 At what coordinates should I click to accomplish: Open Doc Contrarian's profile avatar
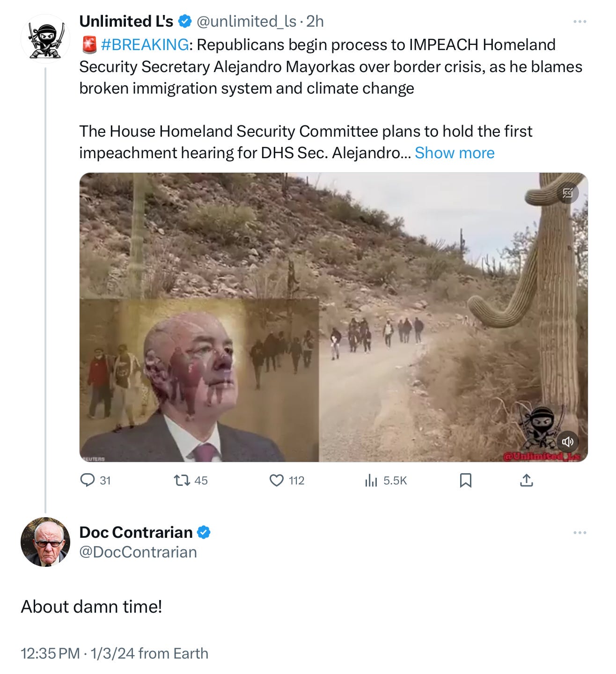point(45,542)
